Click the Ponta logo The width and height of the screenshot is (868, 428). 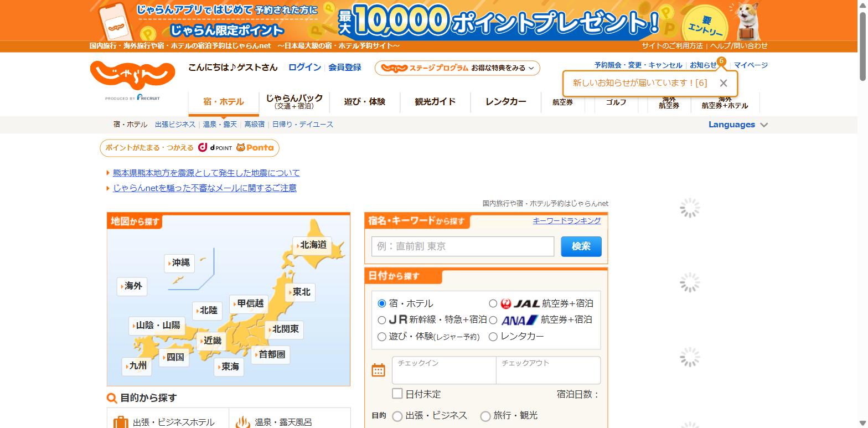tap(255, 148)
